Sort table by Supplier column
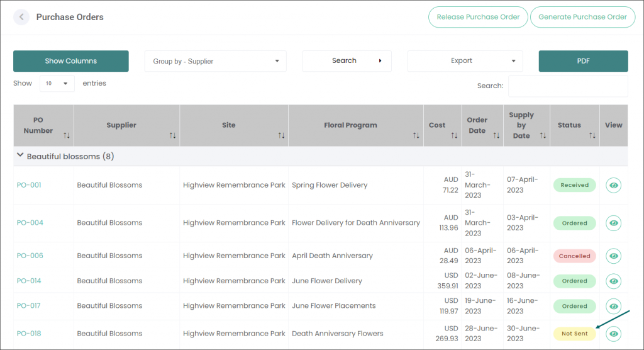Viewport: 644px width, 350px height. 172,135
